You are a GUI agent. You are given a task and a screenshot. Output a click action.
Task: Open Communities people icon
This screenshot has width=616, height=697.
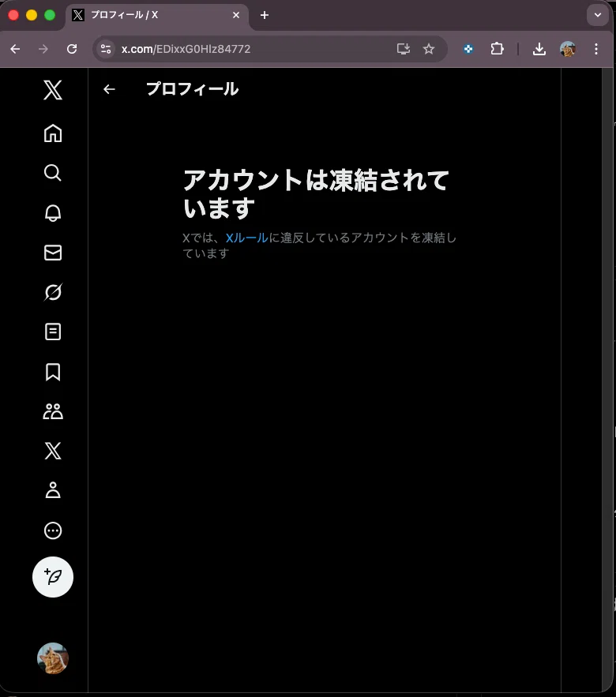53,411
